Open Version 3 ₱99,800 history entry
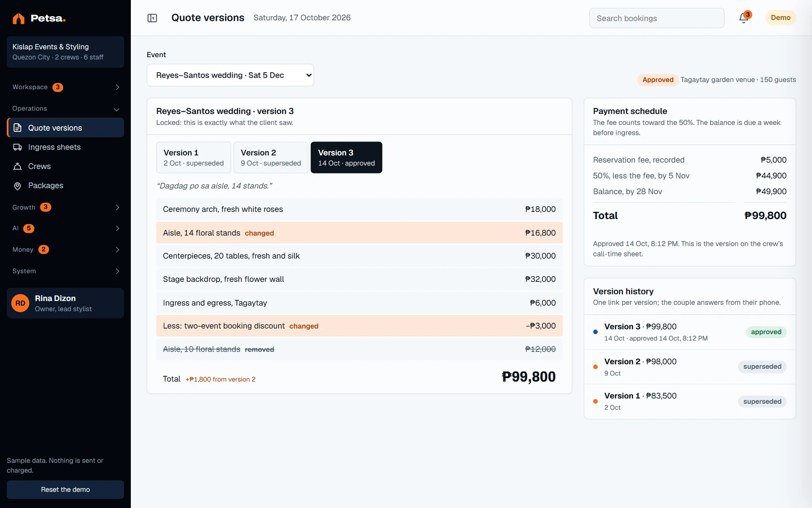The height and width of the screenshot is (508, 812). [x=690, y=332]
